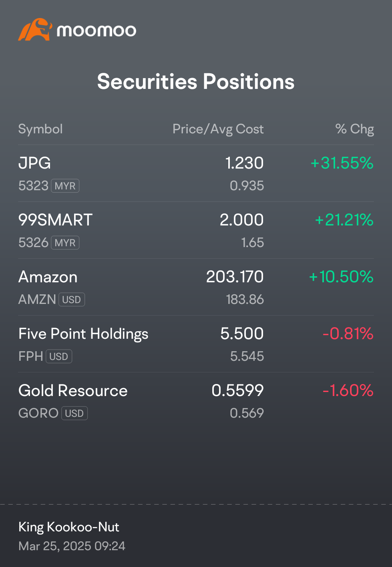Open the JPG position row
This screenshot has width=392, height=567.
196,173
